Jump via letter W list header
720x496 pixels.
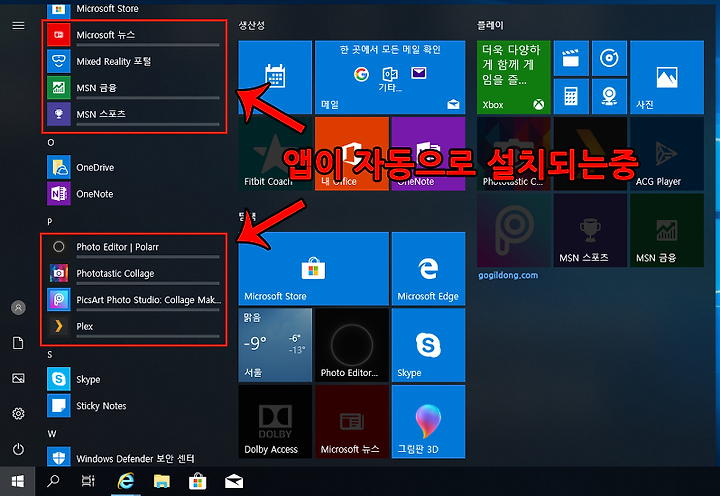coord(52,434)
